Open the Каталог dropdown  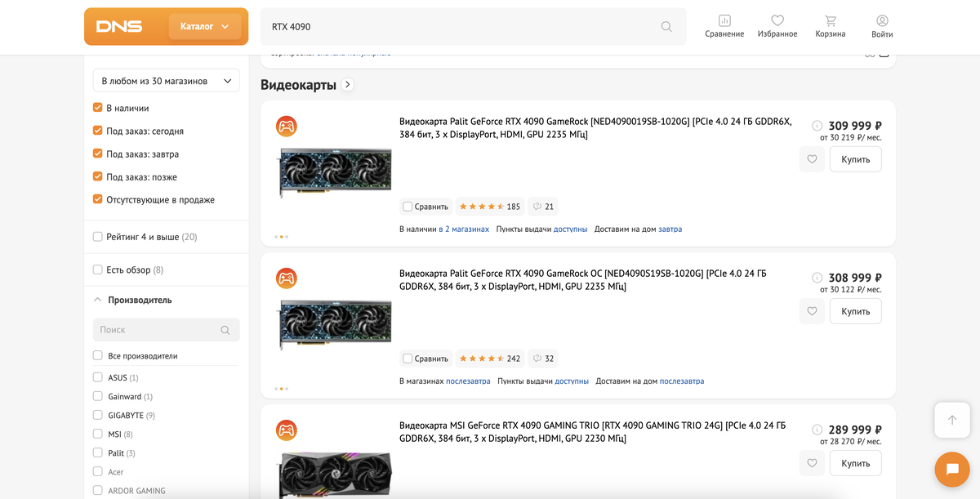[204, 26]
